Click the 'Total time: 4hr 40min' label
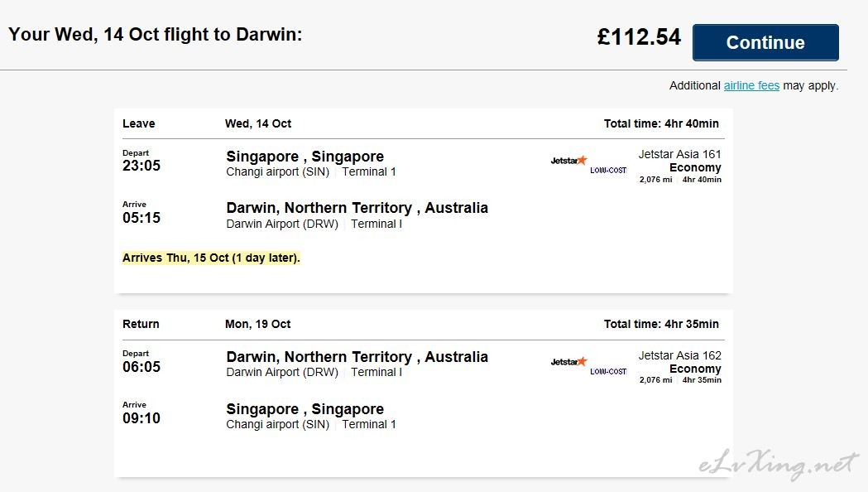 point(661,123)
